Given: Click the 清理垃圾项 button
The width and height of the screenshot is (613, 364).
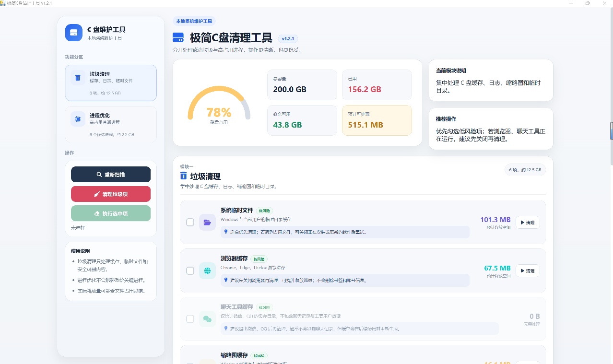Looking at the screenshot, I should pos(111,194).
